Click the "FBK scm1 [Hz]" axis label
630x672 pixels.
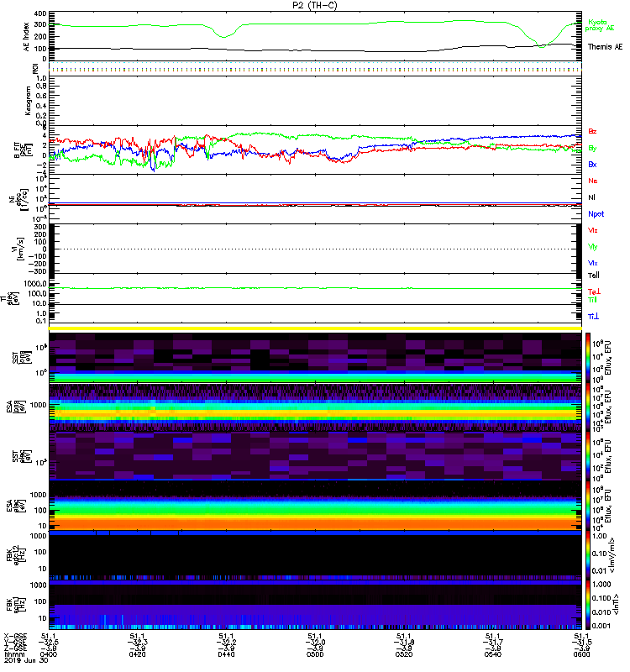click(16, 604)
